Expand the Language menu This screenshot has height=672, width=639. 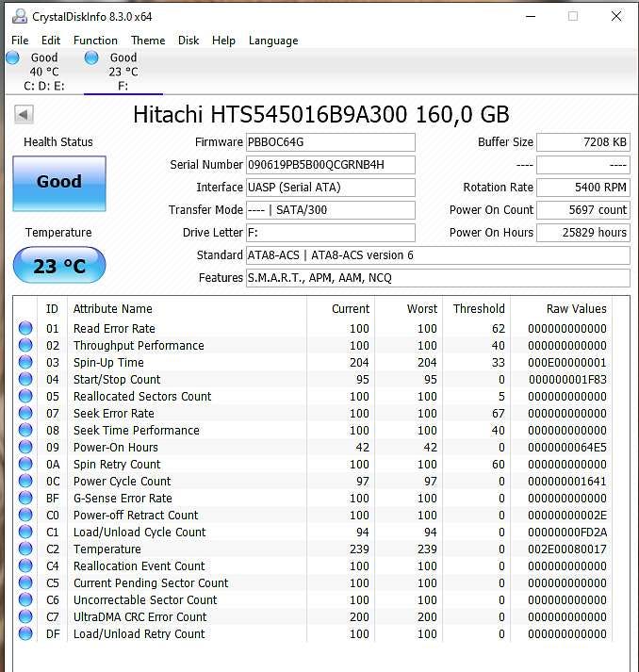point(273,41)
